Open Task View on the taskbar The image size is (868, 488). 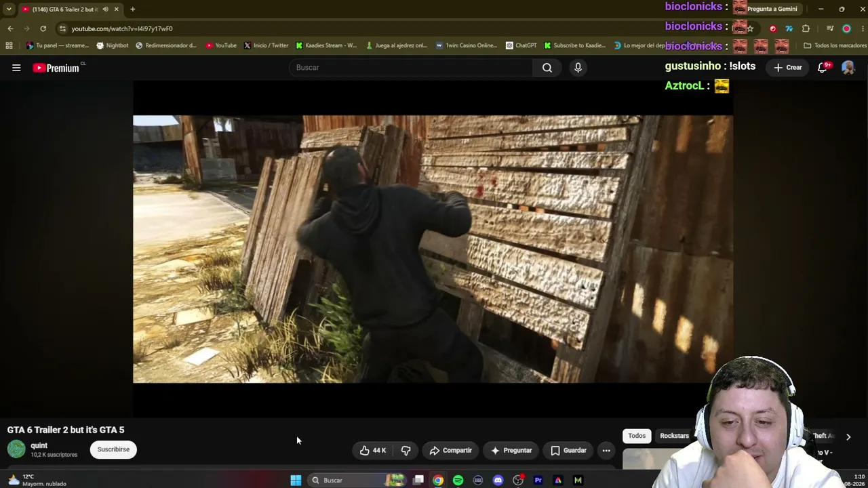pos(418,480)
